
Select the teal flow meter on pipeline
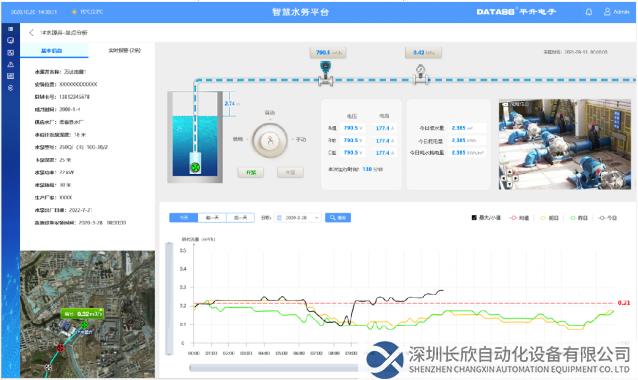[x=326, y=73]
